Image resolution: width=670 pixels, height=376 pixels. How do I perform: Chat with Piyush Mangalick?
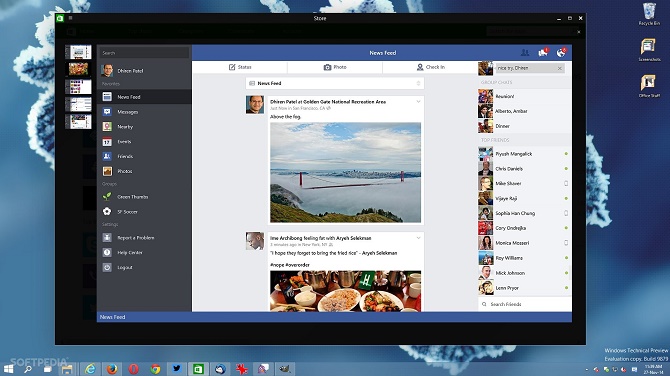point(525,154)
